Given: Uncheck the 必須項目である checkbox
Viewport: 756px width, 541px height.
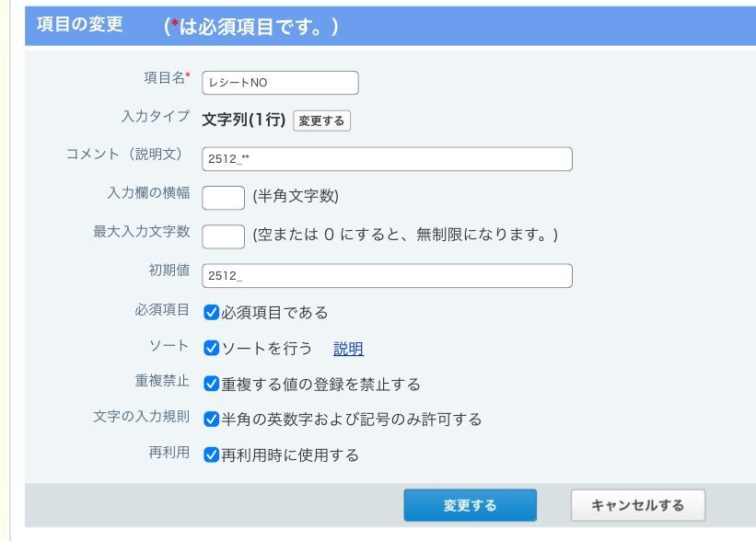Looking at the screenshot, I should [x=212, y=313].
